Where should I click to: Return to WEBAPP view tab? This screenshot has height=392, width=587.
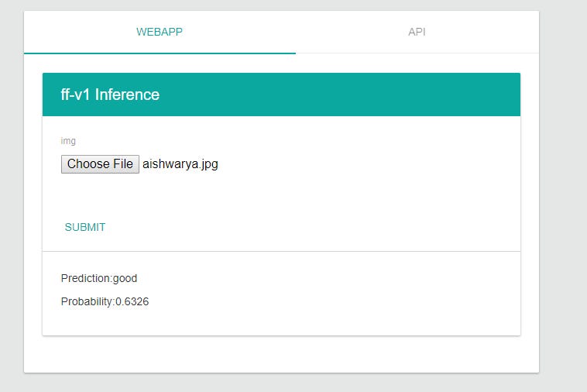(160, 32)
